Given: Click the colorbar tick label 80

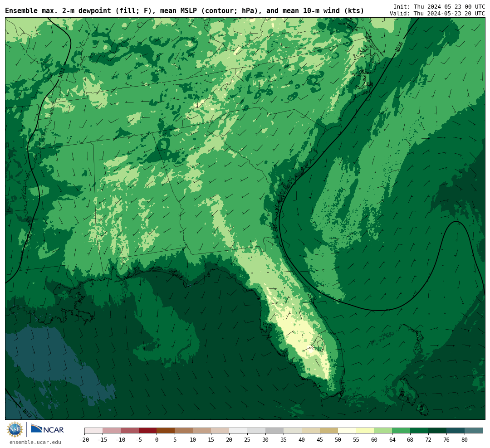Looking at the screenshot, I should 465,440.
